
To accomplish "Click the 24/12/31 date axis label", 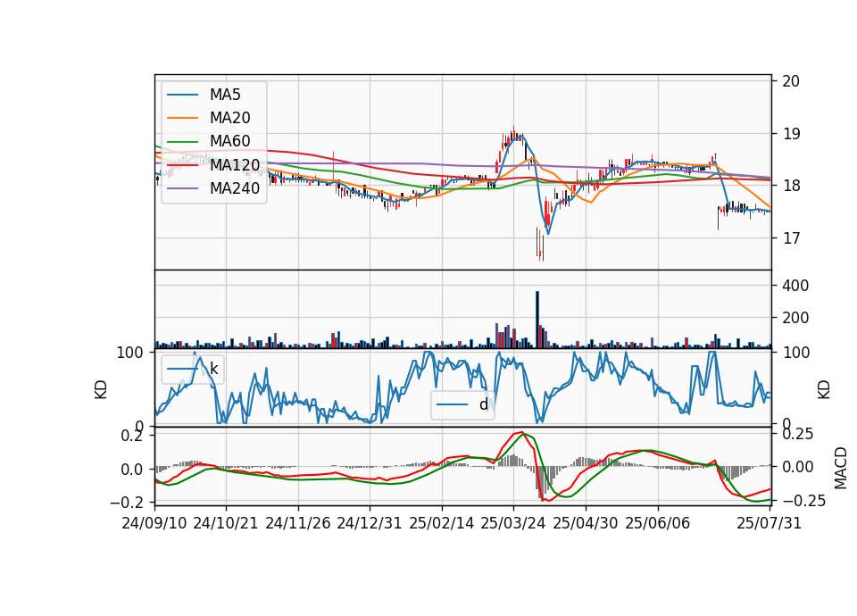I will pyautogui.click(x=370, y=523).
